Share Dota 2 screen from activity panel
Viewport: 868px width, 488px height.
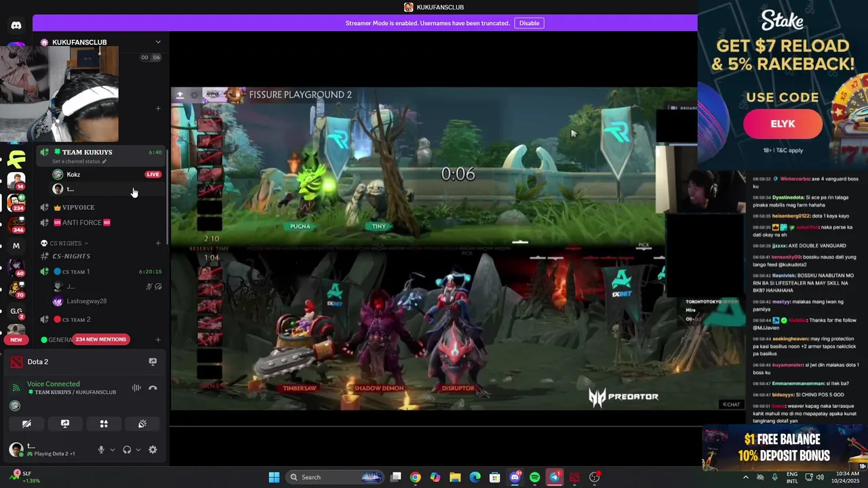pyautogui.click(x=153, y=362)
